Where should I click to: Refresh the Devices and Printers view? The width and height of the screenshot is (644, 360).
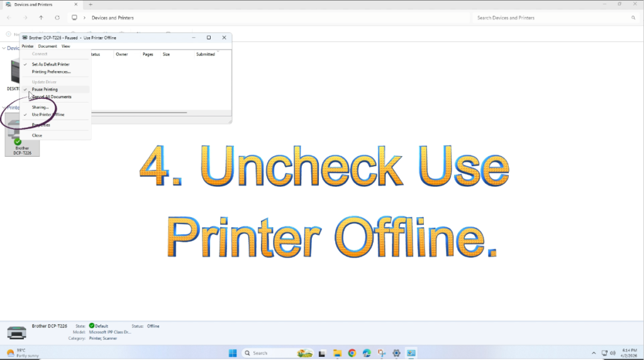[57, 18]
